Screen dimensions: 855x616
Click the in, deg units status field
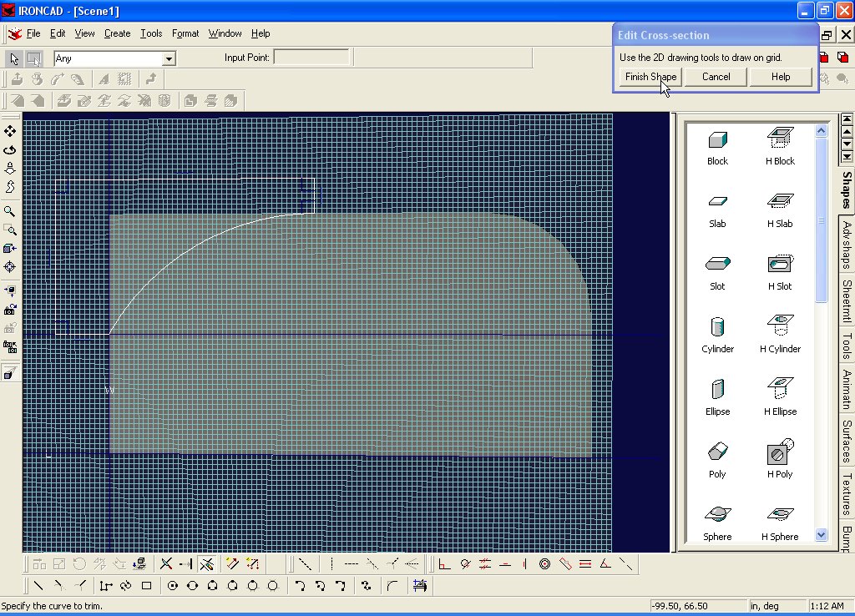pyautogui.click(x=776, y=606)
